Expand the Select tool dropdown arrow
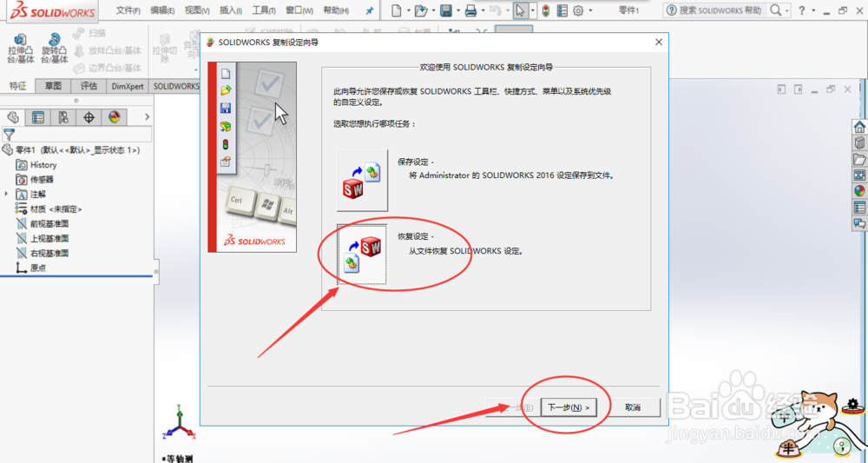This screenshot has width=868, height=463. coord(533,10)
